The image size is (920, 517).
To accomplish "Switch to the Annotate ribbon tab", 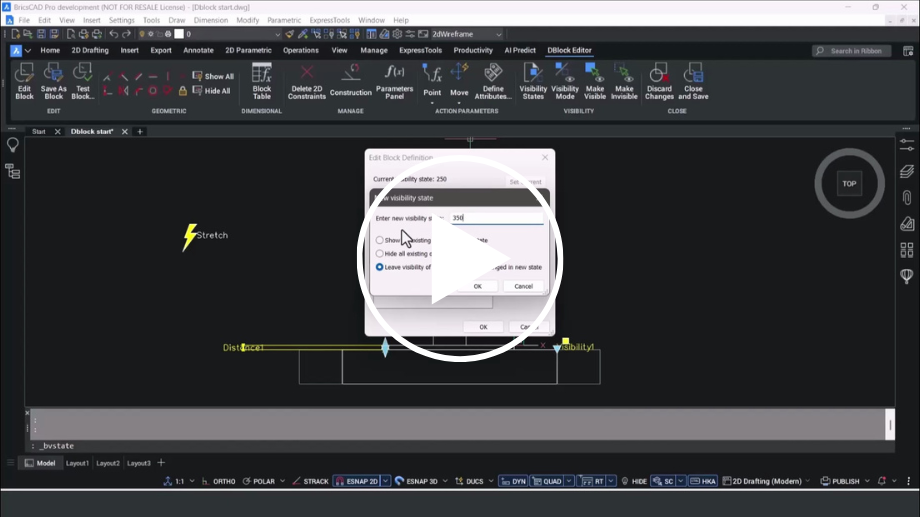I will [x=198, y=50].
